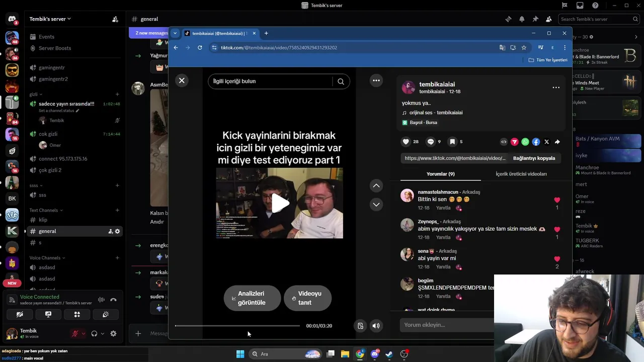Collapse the Text Channels category

[x=46, y=210]
